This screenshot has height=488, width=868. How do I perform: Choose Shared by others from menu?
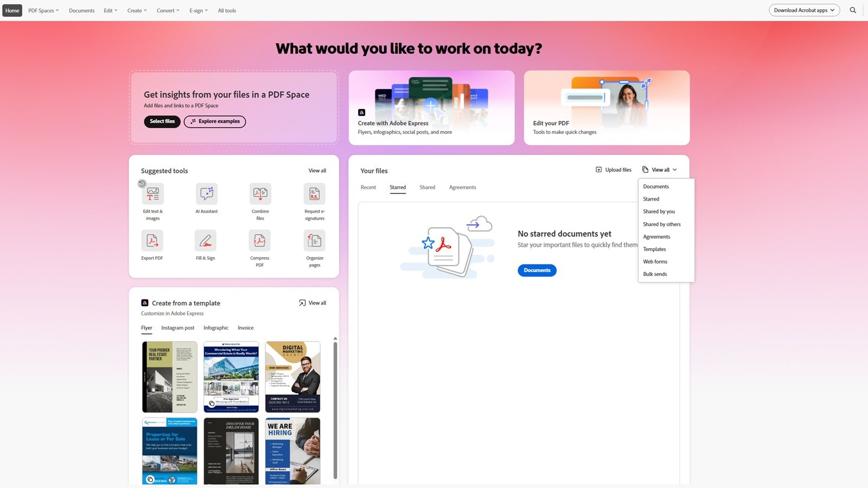[661, 224]
